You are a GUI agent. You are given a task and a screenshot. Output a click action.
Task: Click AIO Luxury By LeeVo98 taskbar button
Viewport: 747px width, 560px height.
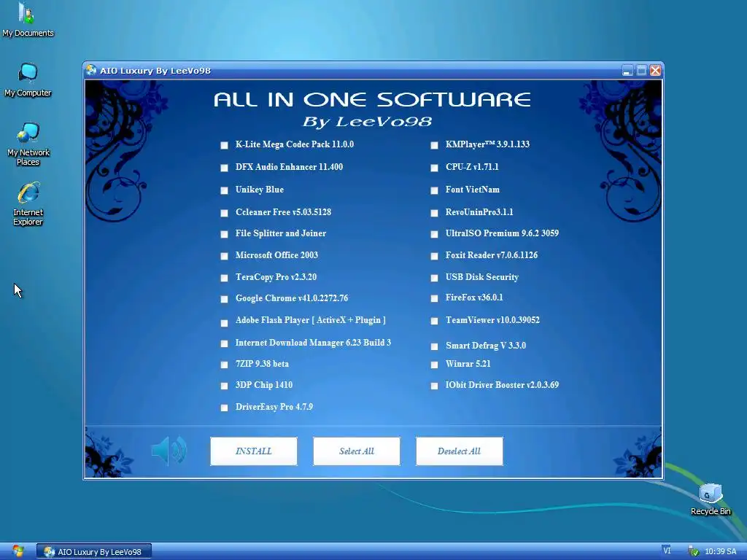click(94, 551)
